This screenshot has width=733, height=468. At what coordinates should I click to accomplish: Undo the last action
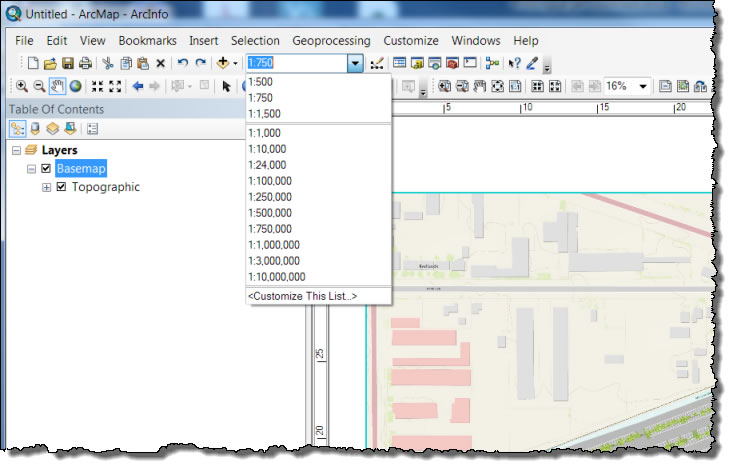pyautogui.click(x=183, y=63)
